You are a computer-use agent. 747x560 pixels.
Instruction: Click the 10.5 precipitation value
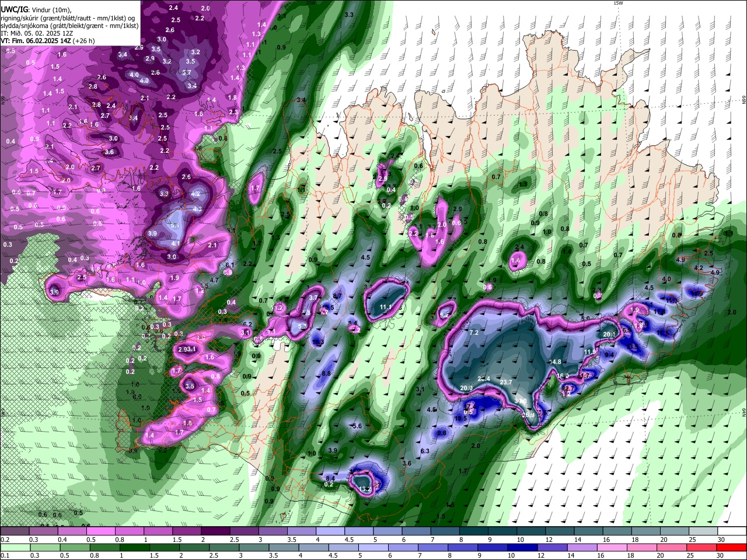[460, 418]
